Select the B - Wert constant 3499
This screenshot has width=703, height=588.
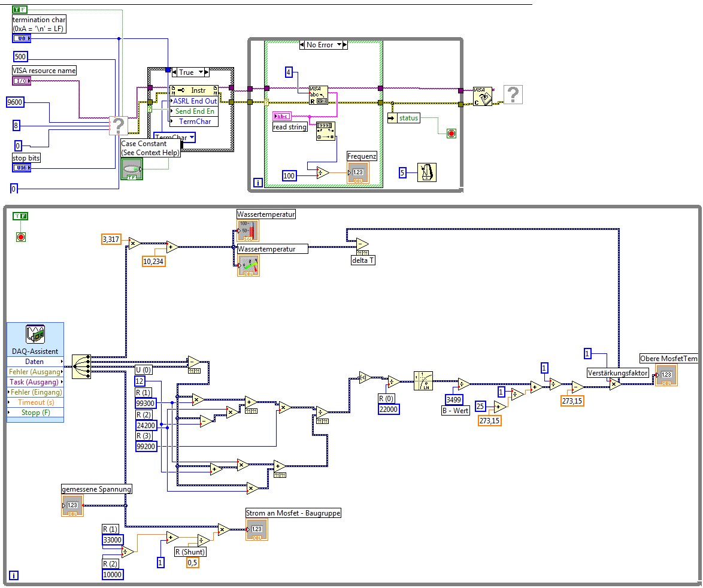tap(454, 400)
